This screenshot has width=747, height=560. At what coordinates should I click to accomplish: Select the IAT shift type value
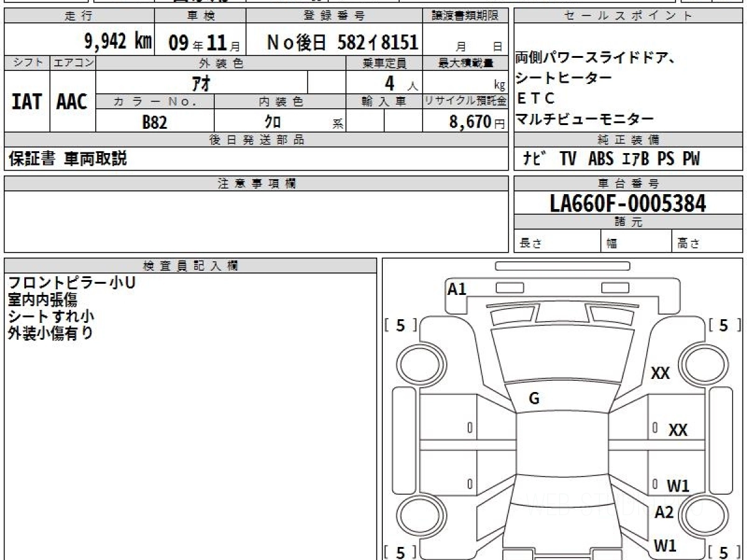pyautogui.click(x=27, y=102)
